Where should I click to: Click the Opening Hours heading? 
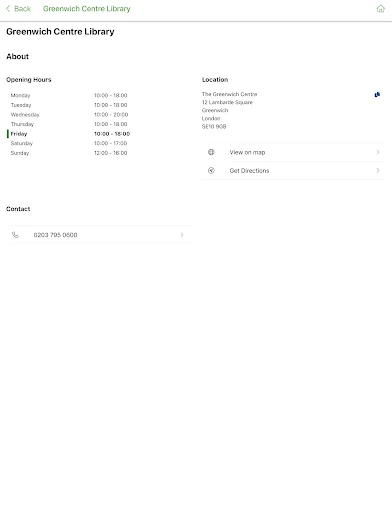click(x=29, y=80)
